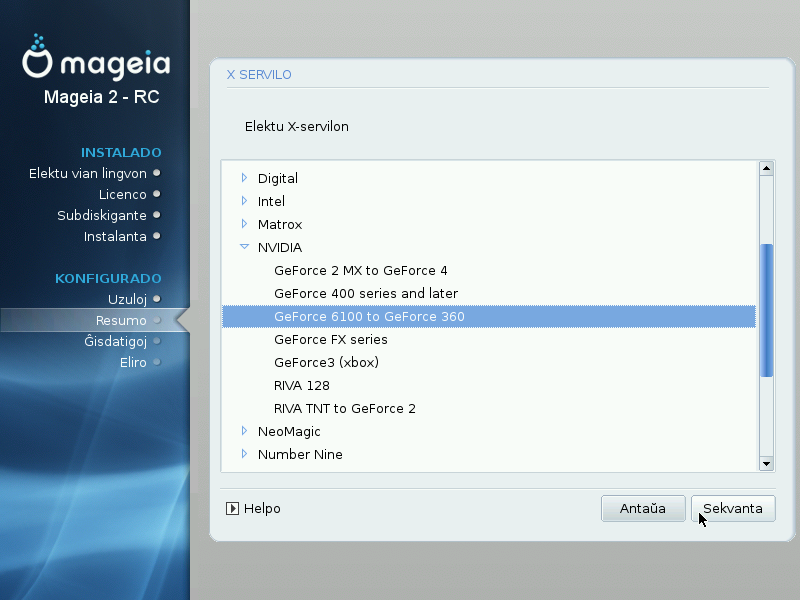Click the Licenco step
The height and width of the screenshot is (600, 800).
(122, 194)
